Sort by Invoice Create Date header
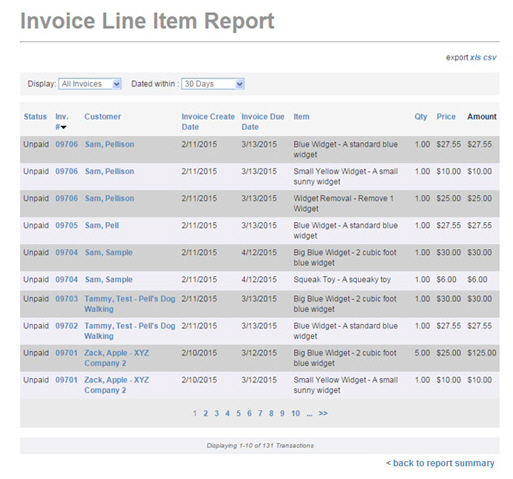Image resolution: width=513 pixels, height=479 pixels. pos(208,122)
